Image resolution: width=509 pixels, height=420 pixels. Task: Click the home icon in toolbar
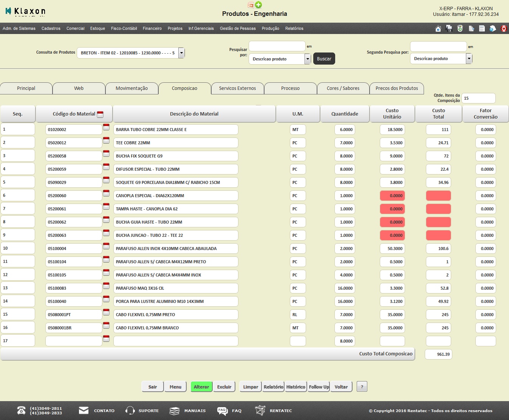(x=438, y=28)
